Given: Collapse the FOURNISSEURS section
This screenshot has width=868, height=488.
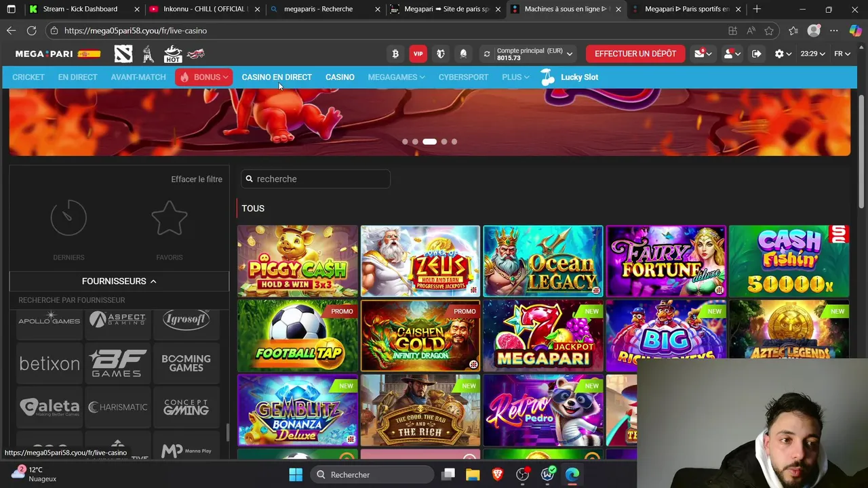Looking at the screenshot, I should click(x=119, y=281).
